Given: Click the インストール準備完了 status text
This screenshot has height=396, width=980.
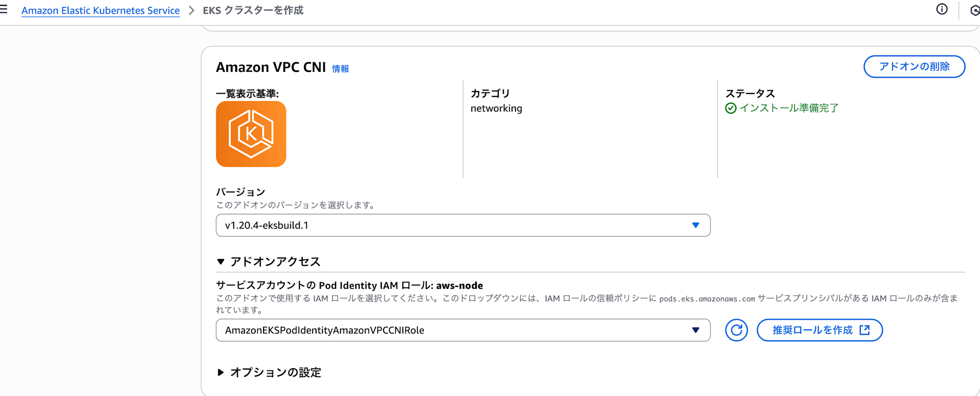Looking at the screenshot, I should (x=789, y=108).
